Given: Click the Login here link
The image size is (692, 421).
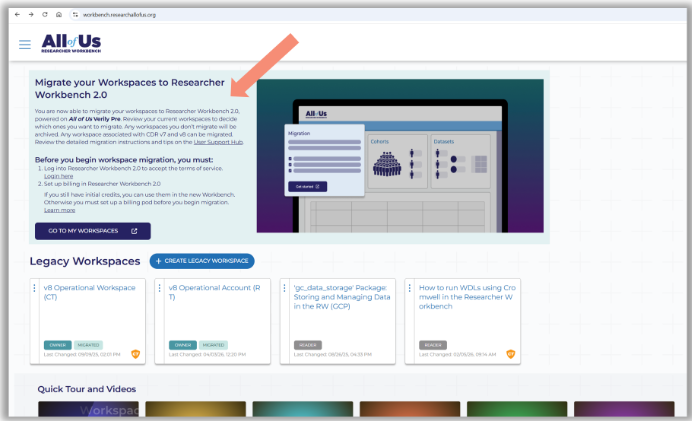Looking at the screenshot, I should pyautogui.click(x=58, y=176).
